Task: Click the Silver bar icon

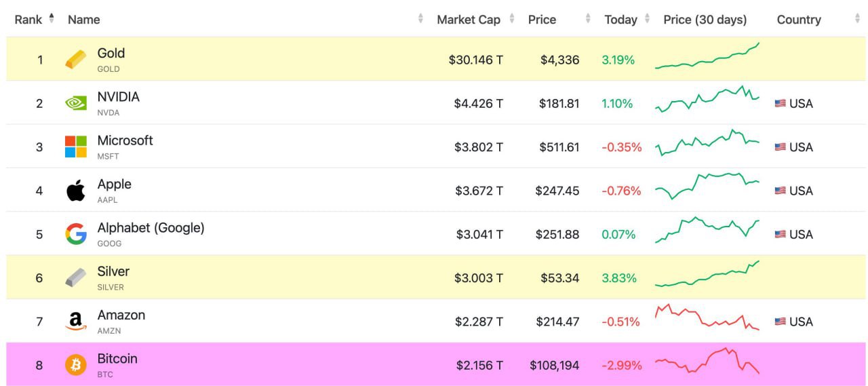Action: (76, 277)
